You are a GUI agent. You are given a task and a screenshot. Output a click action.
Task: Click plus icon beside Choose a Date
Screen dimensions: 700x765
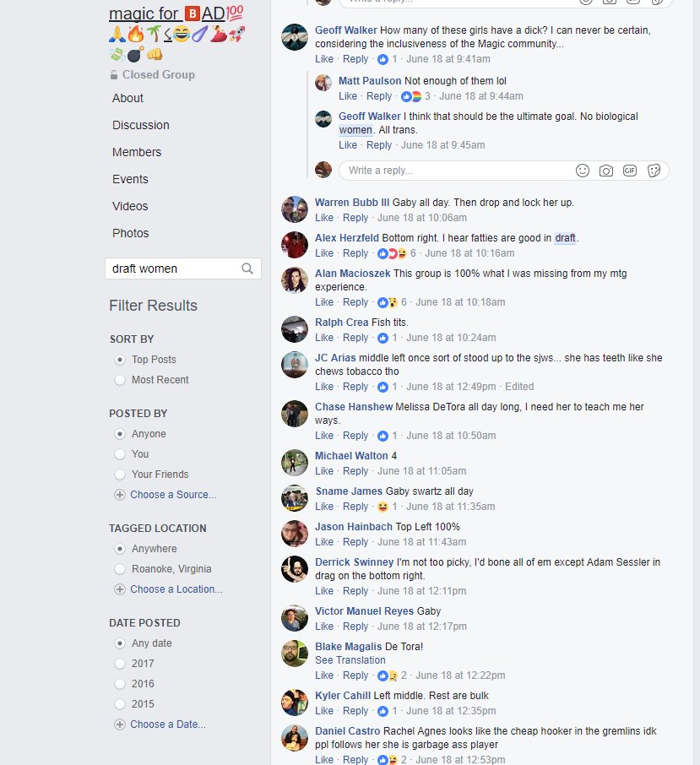pos(120,724)
